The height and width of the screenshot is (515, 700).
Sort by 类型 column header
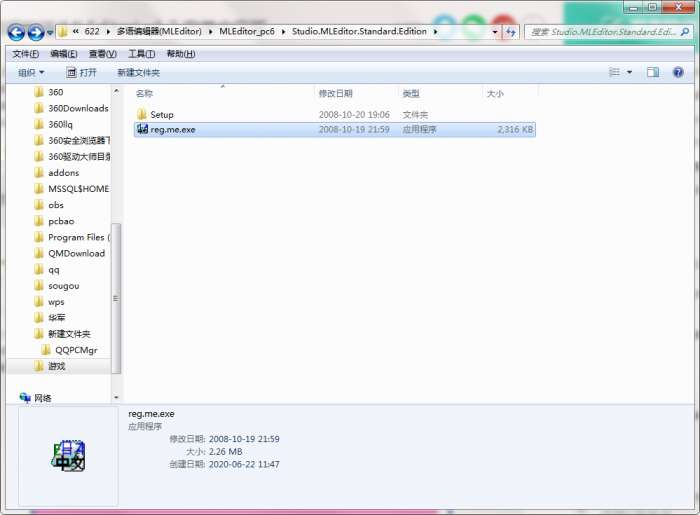411,93
